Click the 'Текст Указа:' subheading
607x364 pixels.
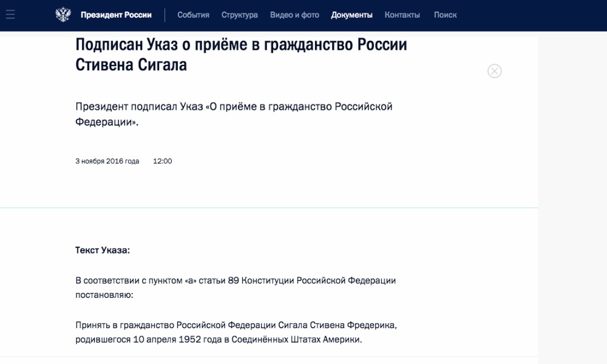(103, 250)
